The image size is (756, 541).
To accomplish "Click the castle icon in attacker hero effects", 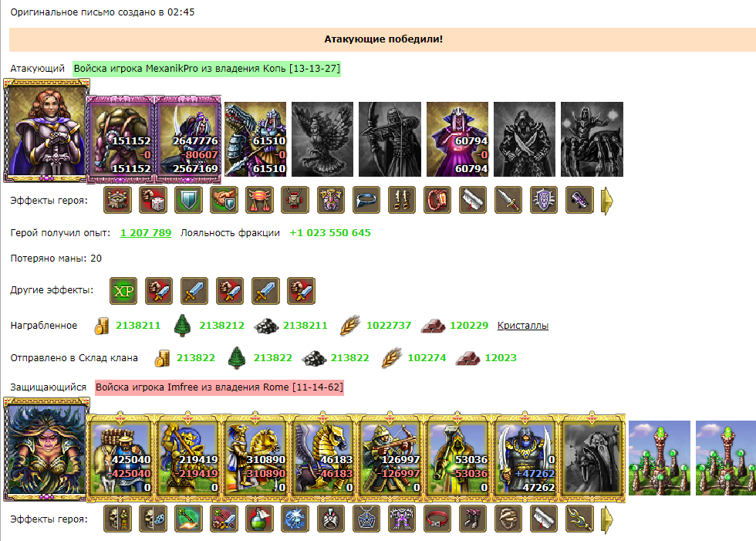I will pyautogui.click(x=117, y=200).
